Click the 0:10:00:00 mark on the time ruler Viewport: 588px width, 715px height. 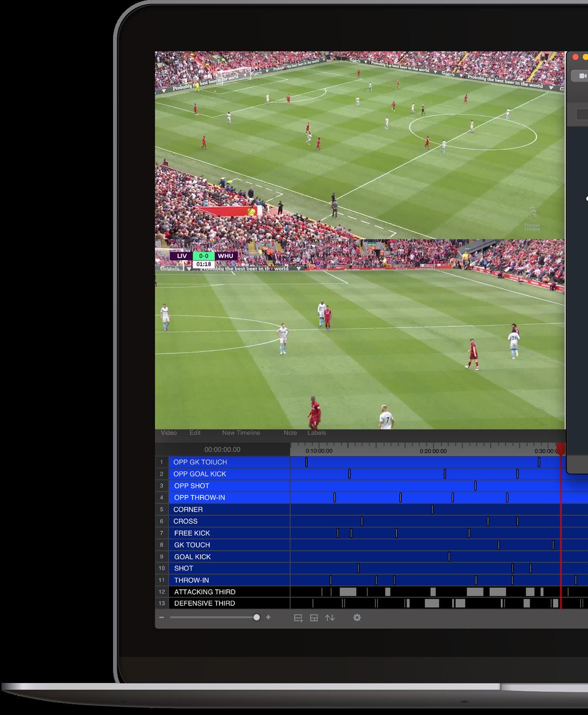pos(319,451)
